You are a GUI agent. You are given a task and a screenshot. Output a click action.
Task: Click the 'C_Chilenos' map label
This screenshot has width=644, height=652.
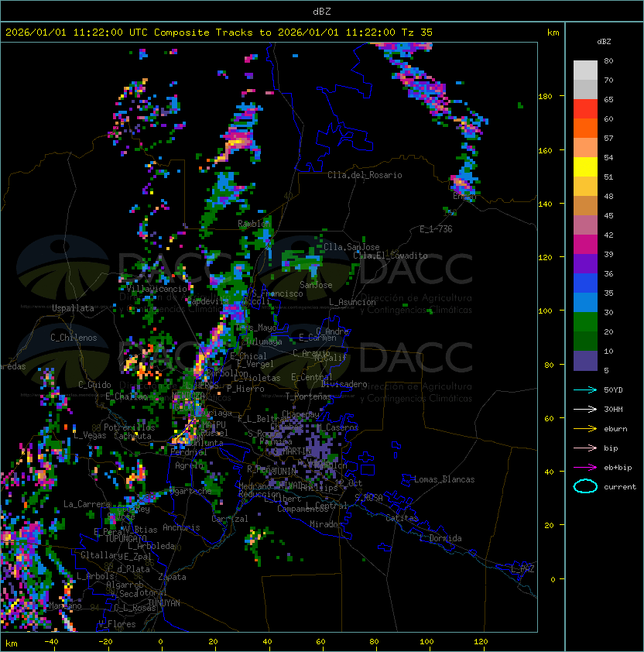[x=74, y=338]
